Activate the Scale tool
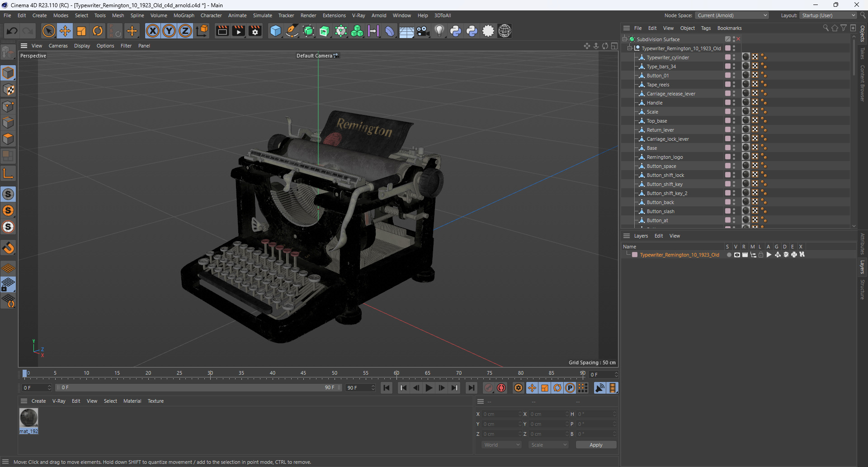This screenshot has width=868, height=467. click(81, 31)
